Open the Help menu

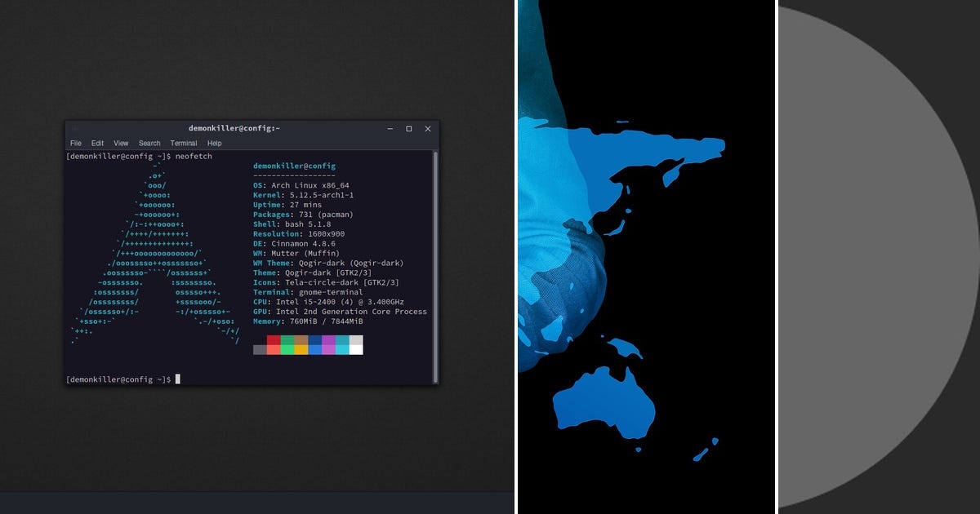pyautogui.click(x=214, y=143)
